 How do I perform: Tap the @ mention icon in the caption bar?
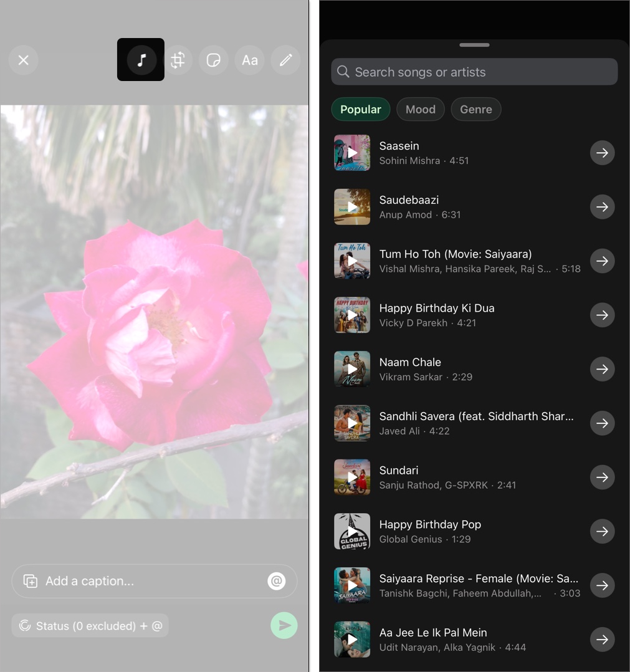pyautogui.click(x=277, y=581)
